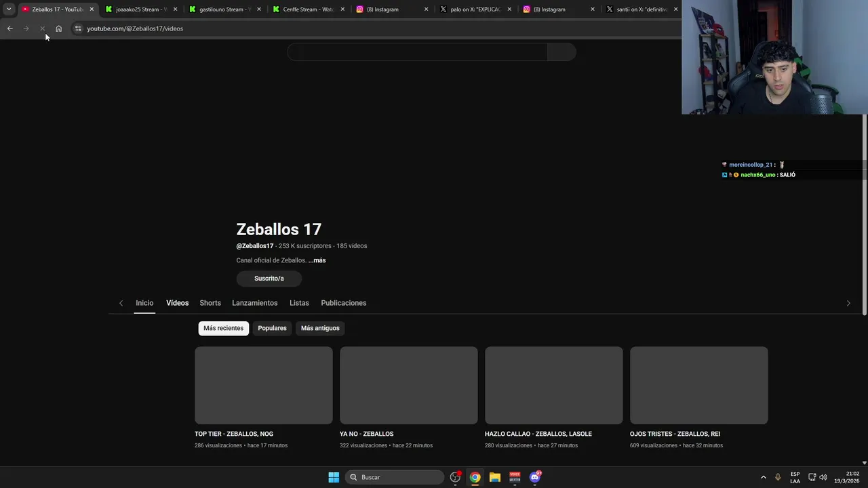This screenshot has height=488, width=868.
Task: Click the channel tabs left chevron
Action: click(121, 303)
